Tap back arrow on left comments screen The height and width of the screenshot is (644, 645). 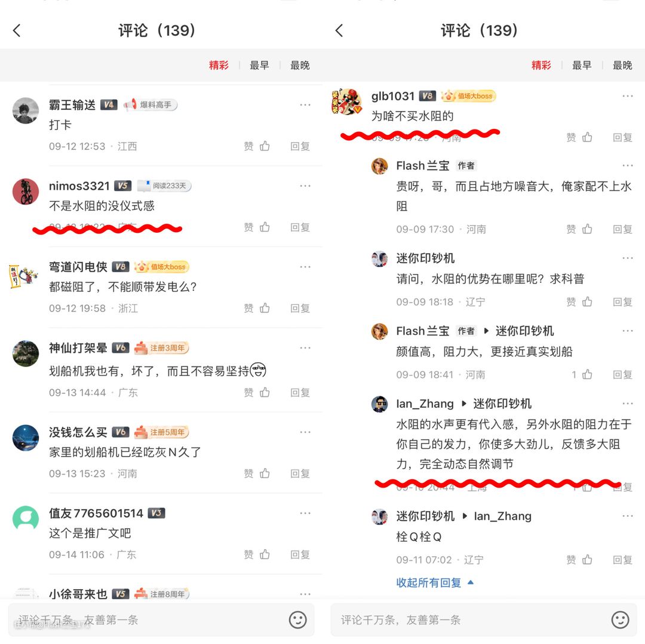pyautogui.click(x=17, y=30)
